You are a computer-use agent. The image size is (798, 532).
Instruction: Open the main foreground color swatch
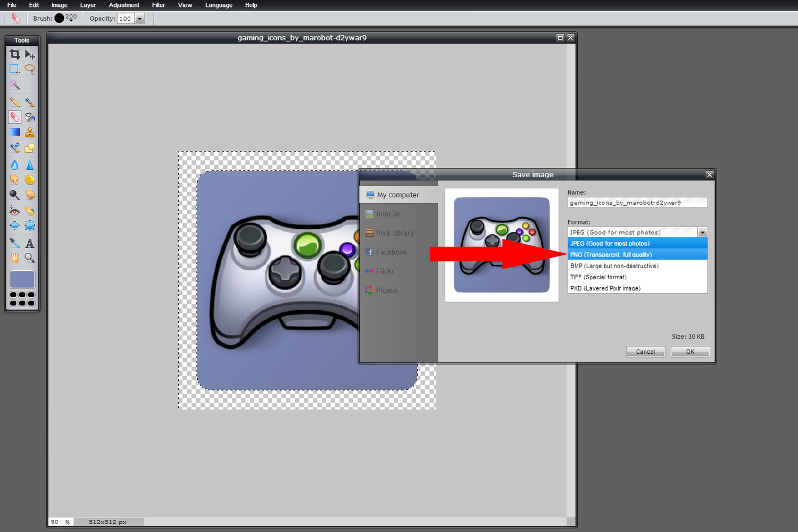[x=22, y=279]
